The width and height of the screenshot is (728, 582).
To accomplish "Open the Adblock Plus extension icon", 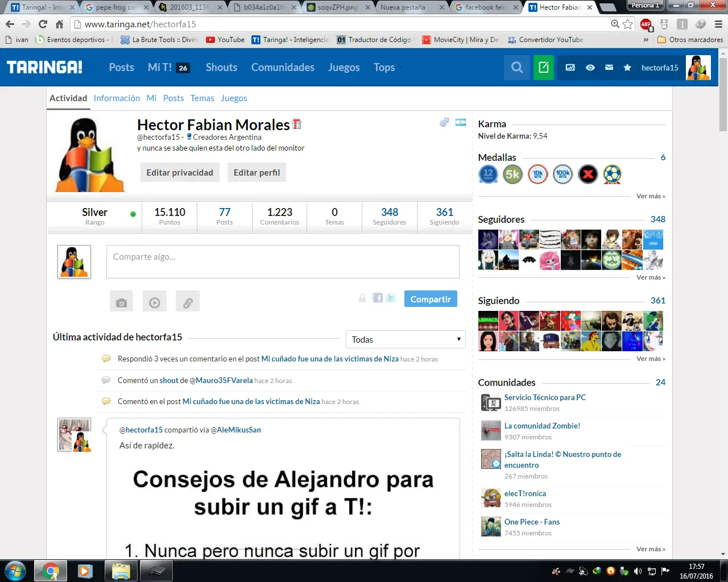I will click(x=646, y=24).
